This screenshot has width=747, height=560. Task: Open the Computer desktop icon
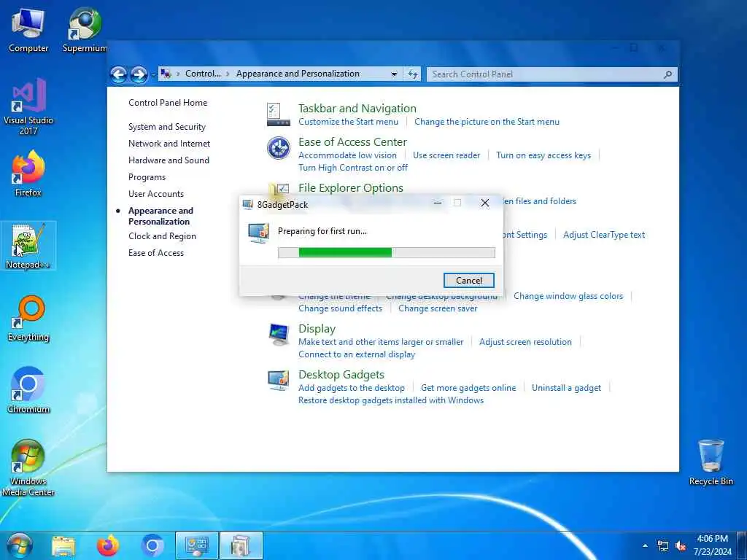(x=28, y=31)
